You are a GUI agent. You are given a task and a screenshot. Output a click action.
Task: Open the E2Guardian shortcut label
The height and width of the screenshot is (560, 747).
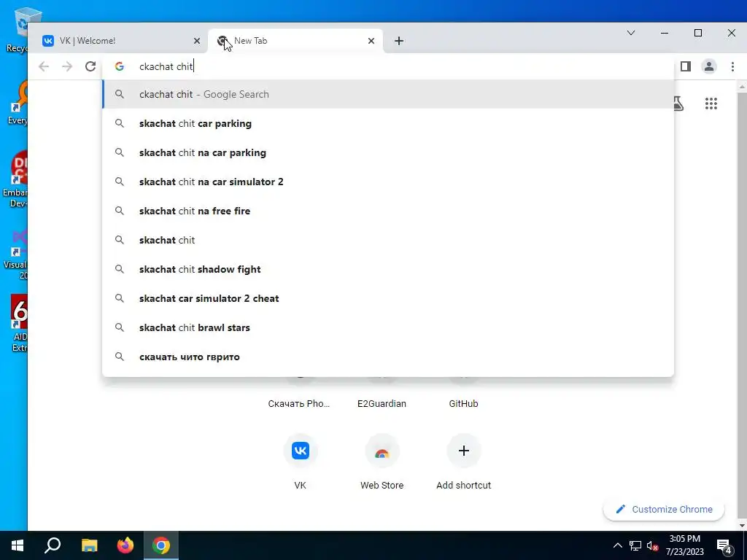382,404
